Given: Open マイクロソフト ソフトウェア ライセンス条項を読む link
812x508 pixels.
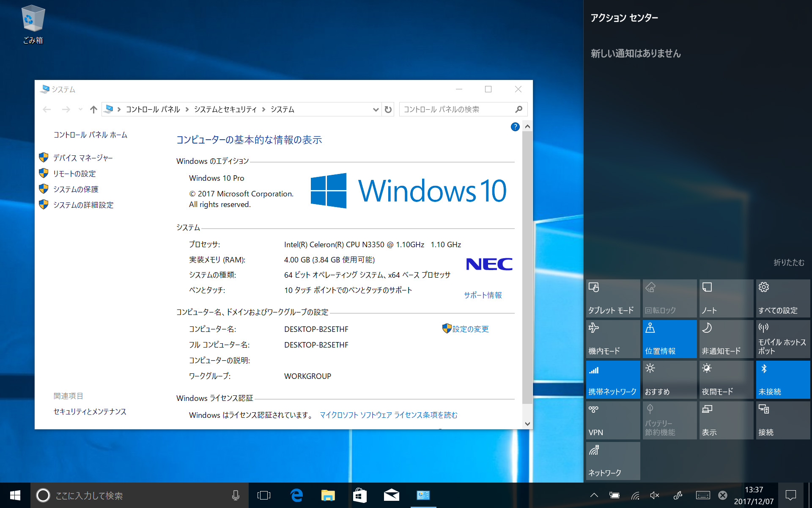Looking at the screenshot, I should [389, 415].
